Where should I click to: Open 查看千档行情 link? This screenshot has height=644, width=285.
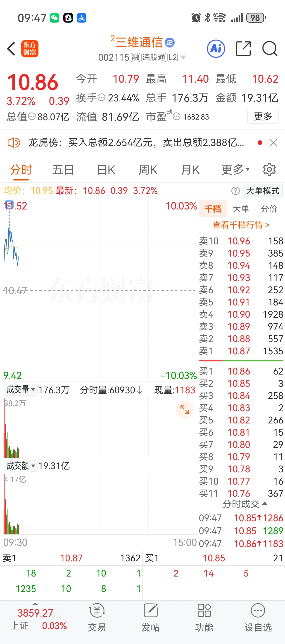(x=241, y=225)
